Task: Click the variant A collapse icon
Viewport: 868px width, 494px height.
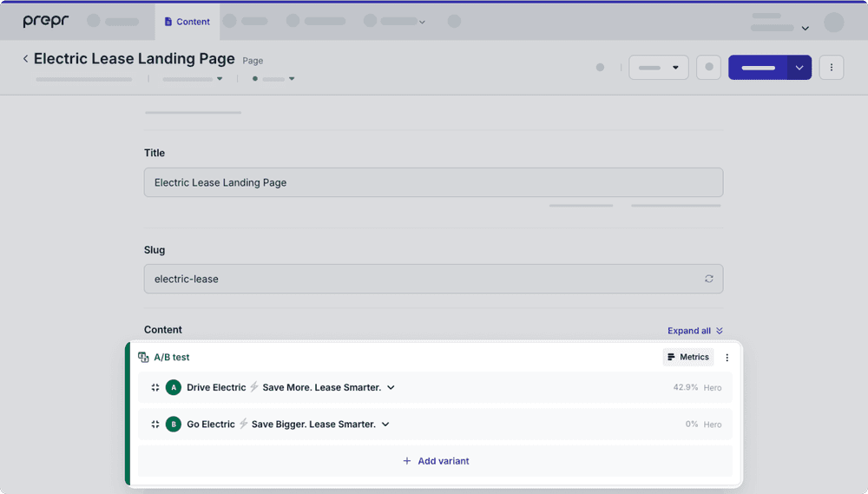Action: (155, 387)
